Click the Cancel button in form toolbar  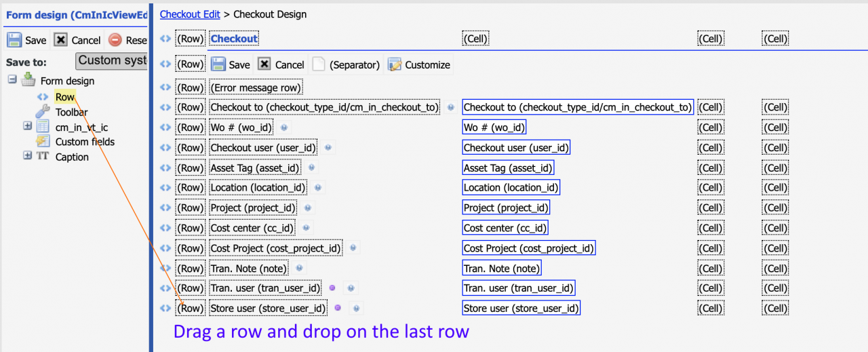click(x=281, y=64)
